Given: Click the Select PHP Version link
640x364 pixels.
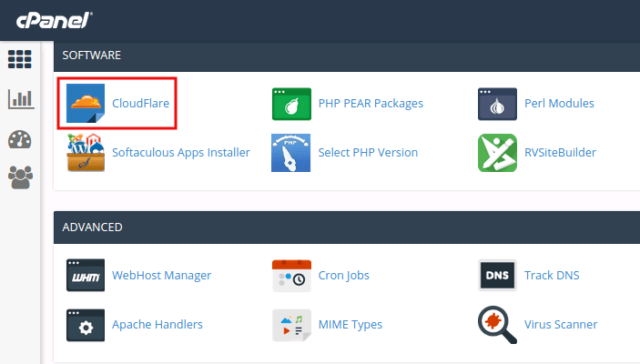Looking at the screenshot, I should point(368,152).
